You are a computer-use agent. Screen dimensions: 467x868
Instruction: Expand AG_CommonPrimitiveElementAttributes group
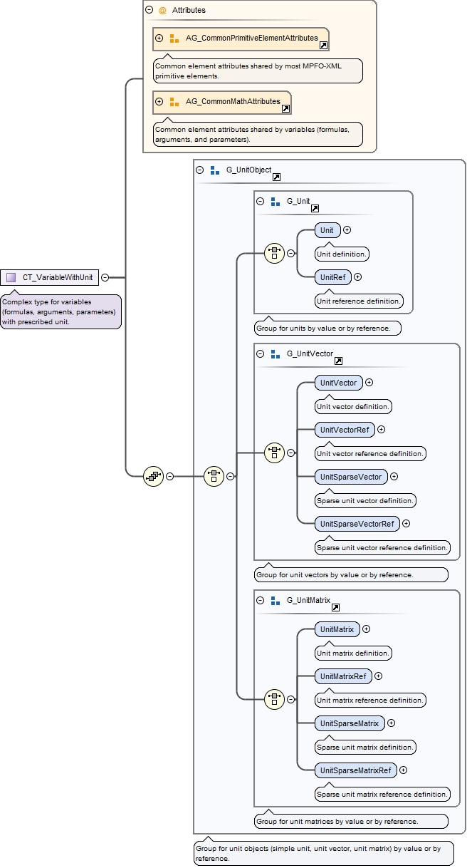tap(159, 38)
